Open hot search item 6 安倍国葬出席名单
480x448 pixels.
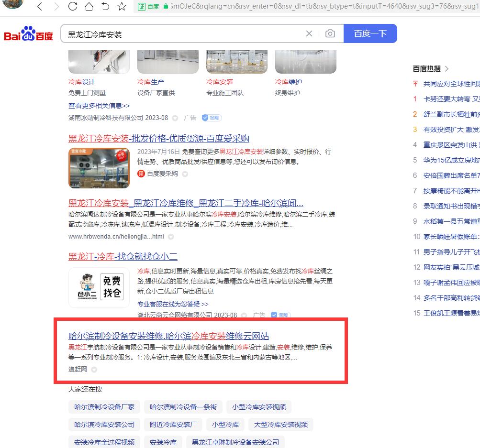pyautogui.click(x=452, y=175)
